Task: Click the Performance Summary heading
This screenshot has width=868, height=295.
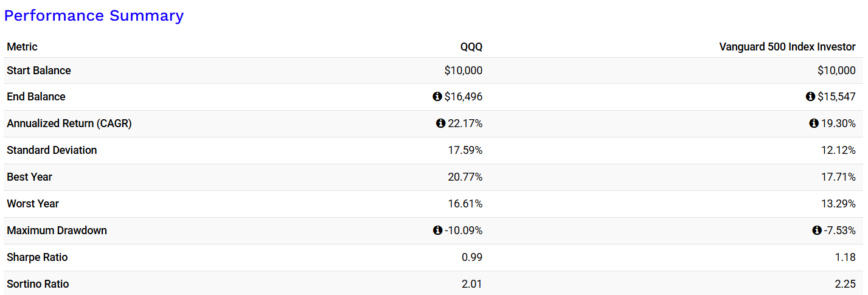Action: tap(94, 16)
